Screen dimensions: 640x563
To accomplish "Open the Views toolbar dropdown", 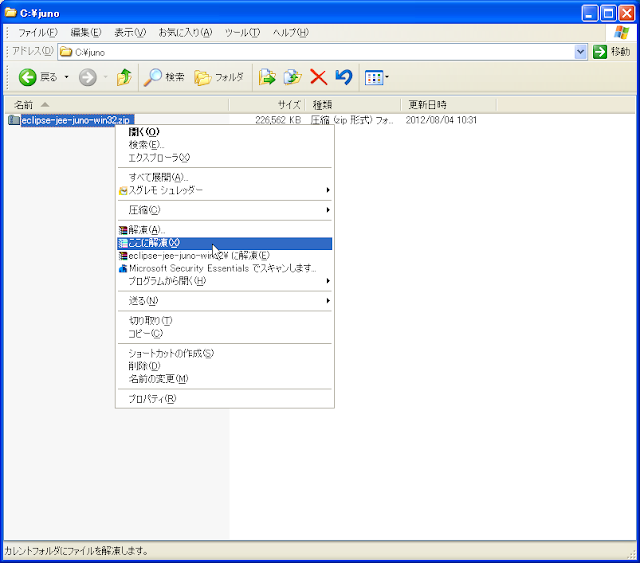I will pyautogui.click(x=377, y=77).
